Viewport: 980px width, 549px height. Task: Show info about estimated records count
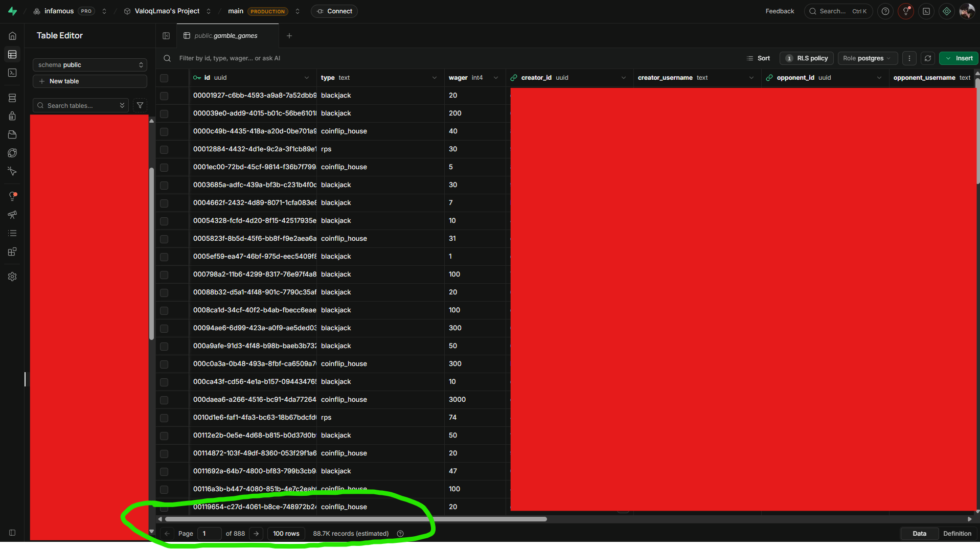tap(400, 534)
